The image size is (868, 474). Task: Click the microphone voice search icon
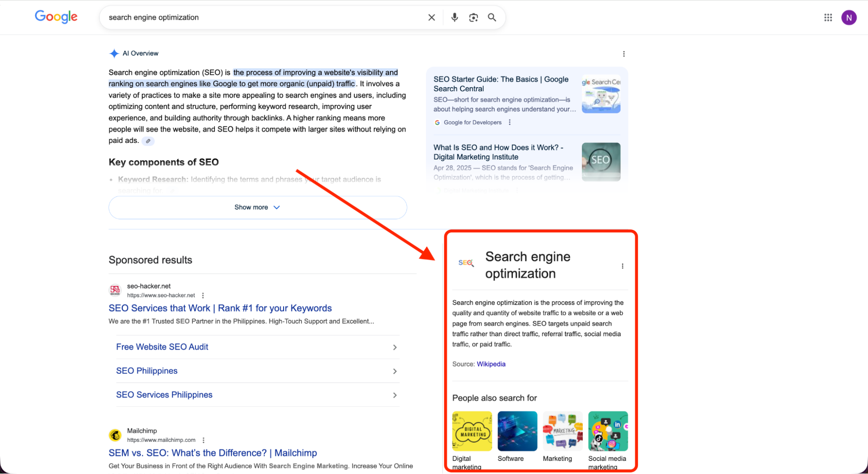pos(454,17)
